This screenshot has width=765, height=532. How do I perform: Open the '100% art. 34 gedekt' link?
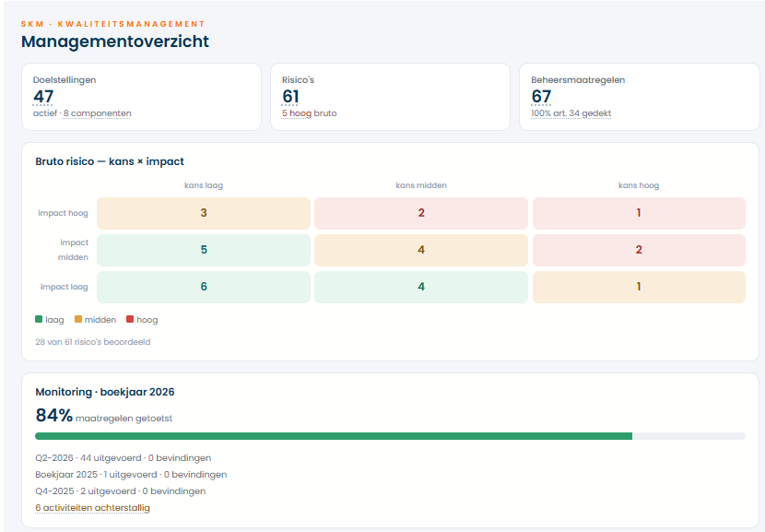tap(571, 113)
